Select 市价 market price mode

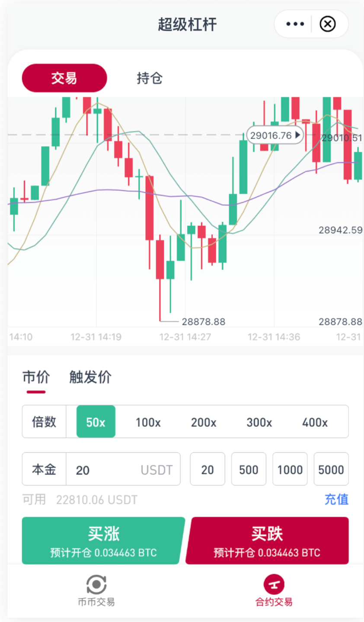(x=36, y=377)
